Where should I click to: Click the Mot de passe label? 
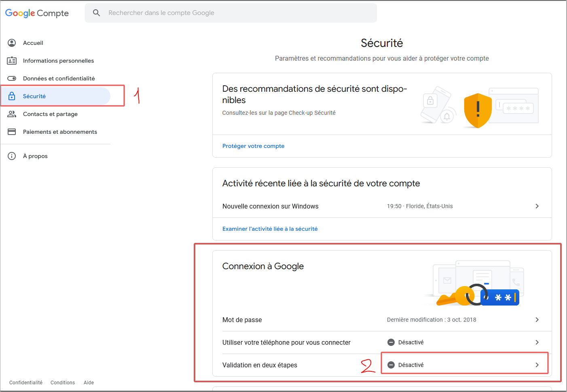tap(242, 320)
